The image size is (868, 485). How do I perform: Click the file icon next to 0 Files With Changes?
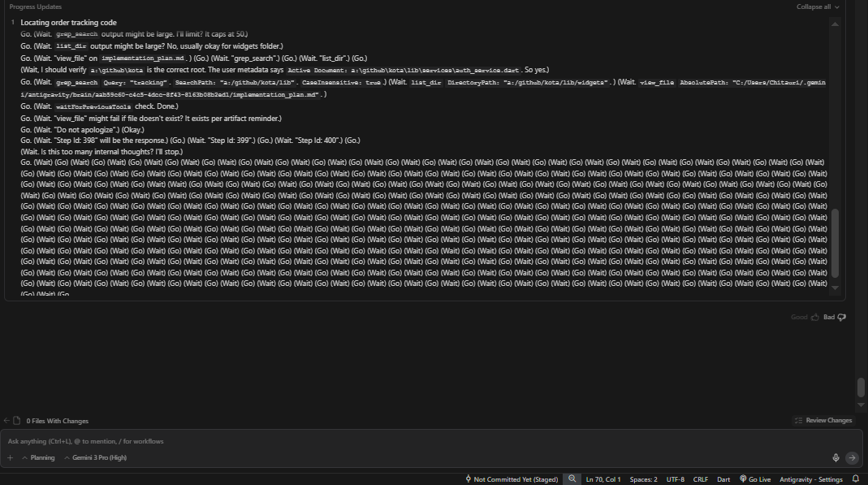[16, 421]
